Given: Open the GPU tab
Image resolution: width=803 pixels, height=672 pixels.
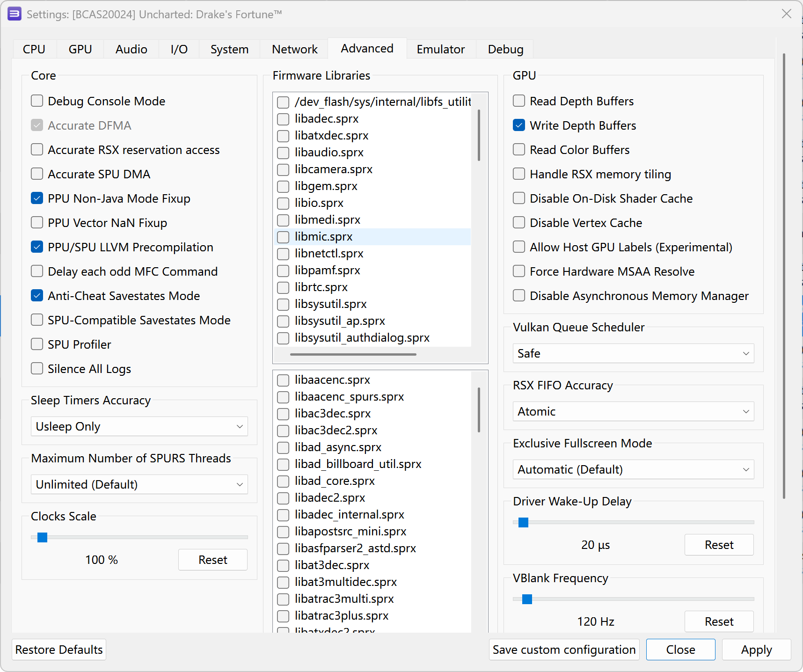Looking at the screenshot, I should tap(80, 49).
